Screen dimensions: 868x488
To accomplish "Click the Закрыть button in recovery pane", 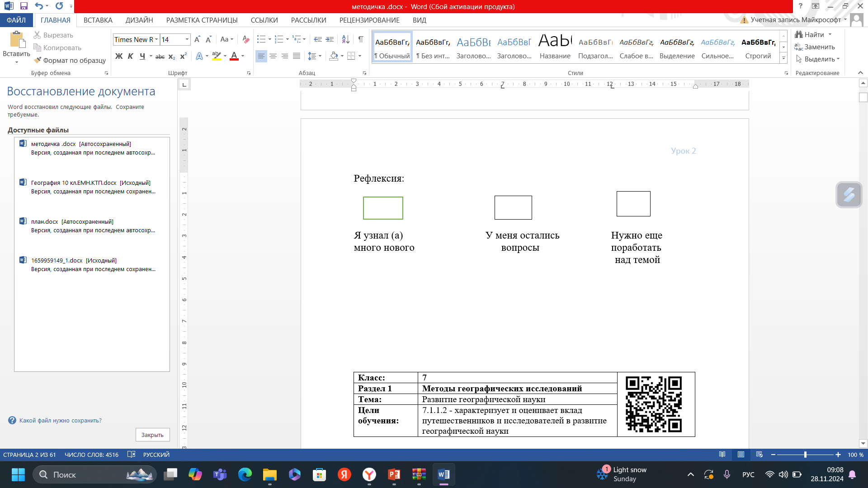I will coord(152,435).
